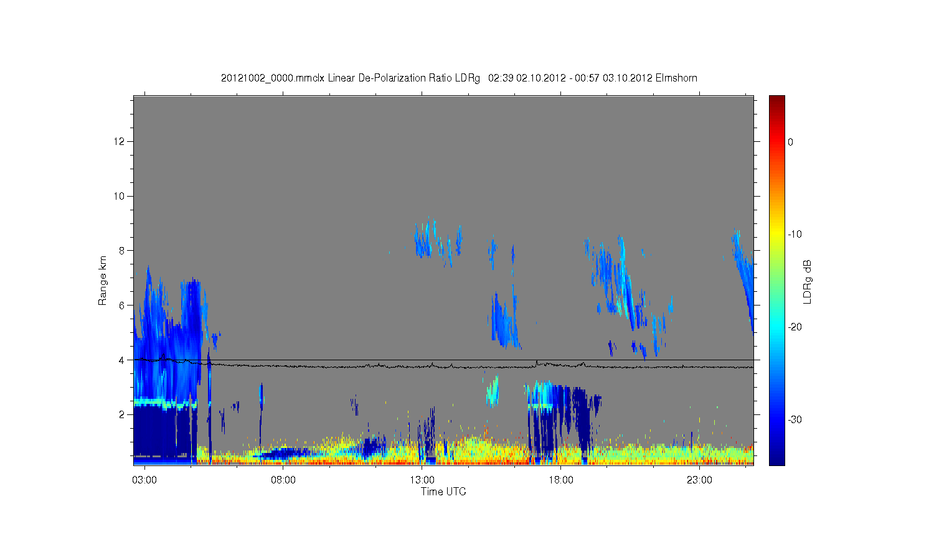Click the colorbar 0 dB label
This screenshot has width=934, height=560.
click(x=791, y=142)
